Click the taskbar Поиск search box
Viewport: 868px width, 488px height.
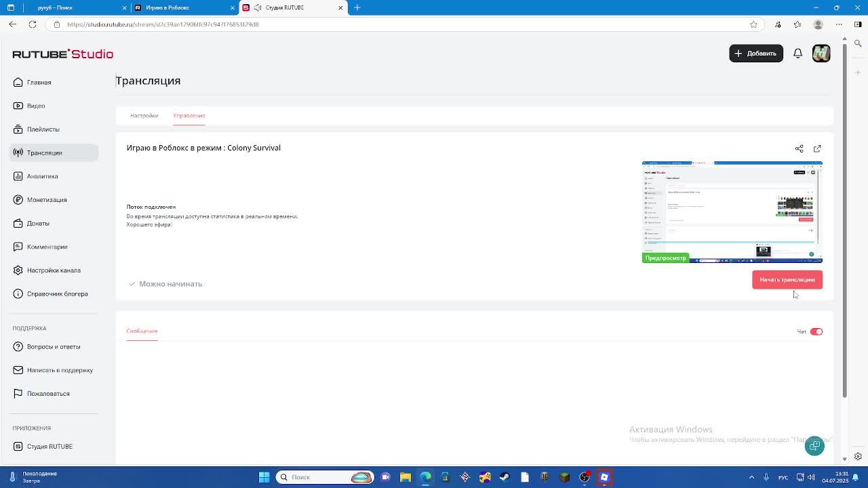pos(325,477)
